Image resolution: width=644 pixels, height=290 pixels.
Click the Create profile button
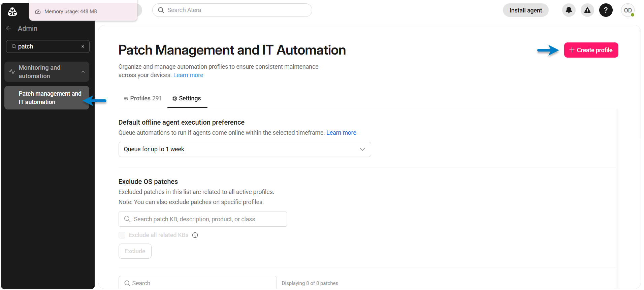click(x=591, y=50)
